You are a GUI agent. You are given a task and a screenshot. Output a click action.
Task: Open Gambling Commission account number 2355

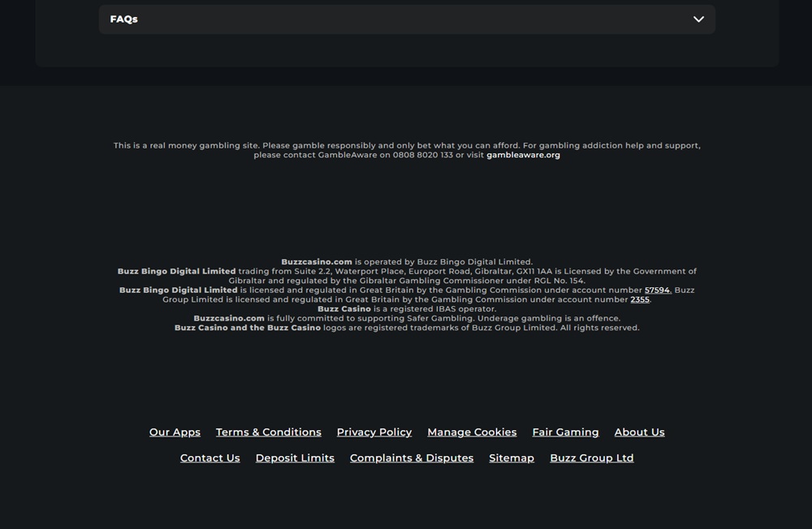coord(640,299)
